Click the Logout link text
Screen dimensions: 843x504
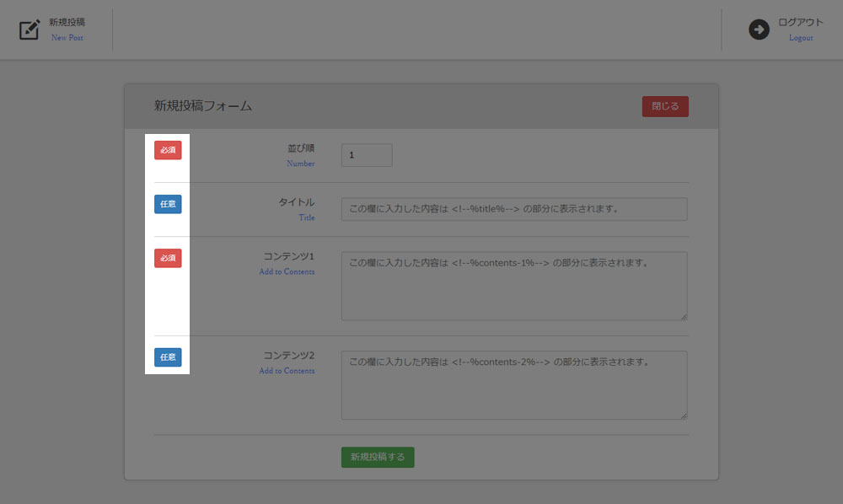point(801,38)
